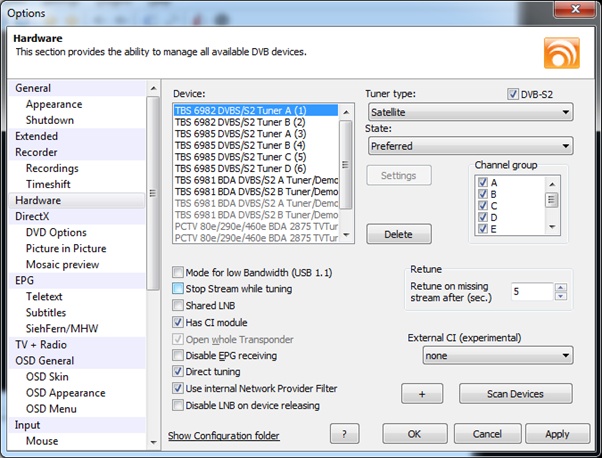
Task: Click the Delete button
Action: (399, 234)
